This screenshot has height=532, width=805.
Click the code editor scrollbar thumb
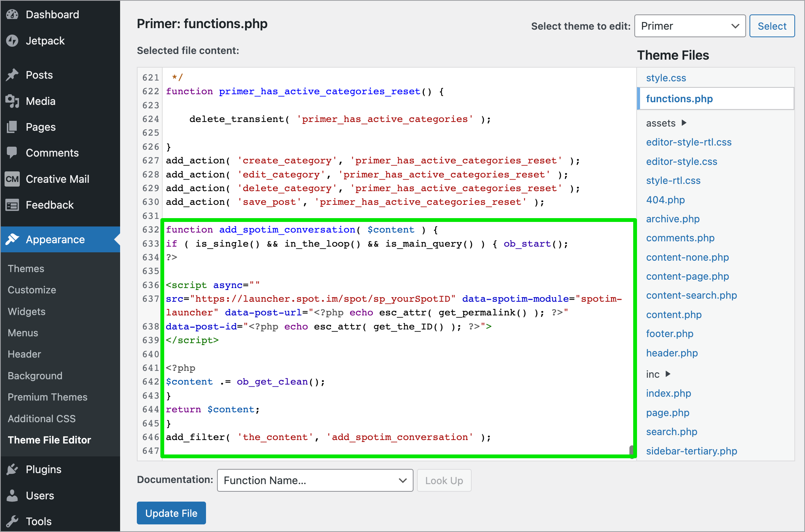pos(632,451)
